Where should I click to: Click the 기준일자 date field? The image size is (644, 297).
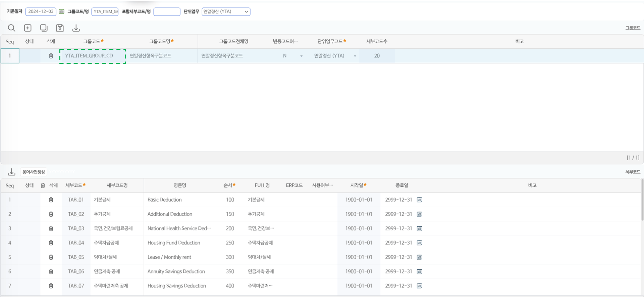41,11
